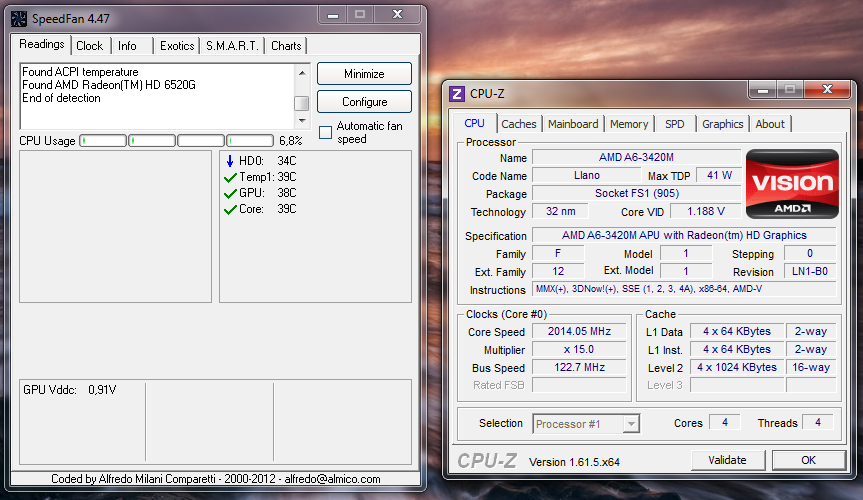Open the Info tab in SpeedFan
The height and width of the screenshot is (500, 863).
pos(127,46)
